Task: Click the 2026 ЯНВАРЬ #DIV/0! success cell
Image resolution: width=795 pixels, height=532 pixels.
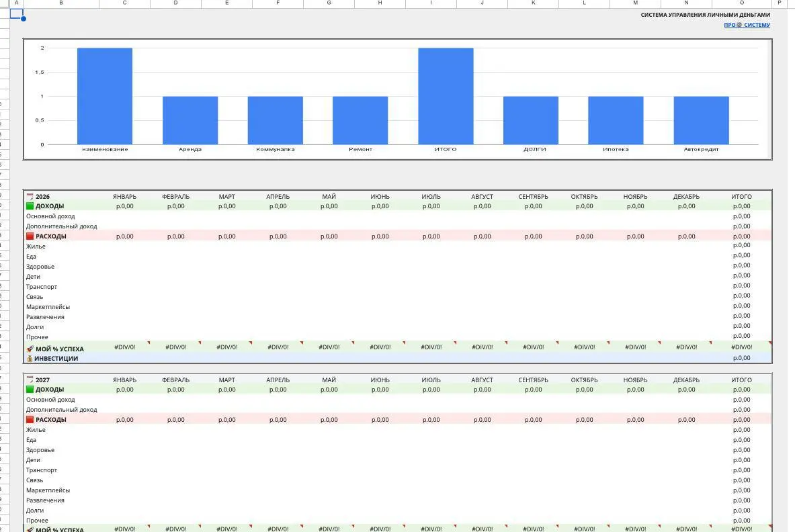Action: [x=125, y=347]
